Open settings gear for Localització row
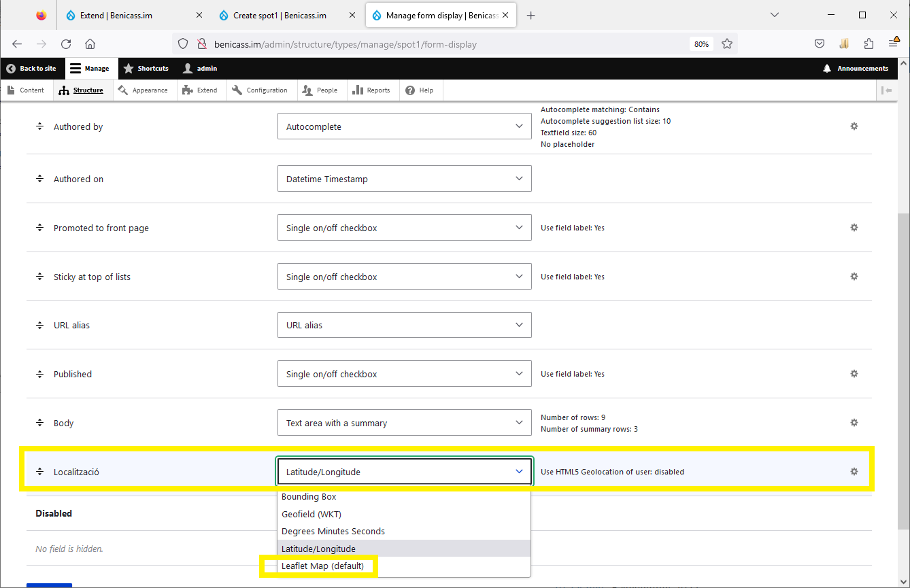 pyautogui.click(x=854, y=472)
